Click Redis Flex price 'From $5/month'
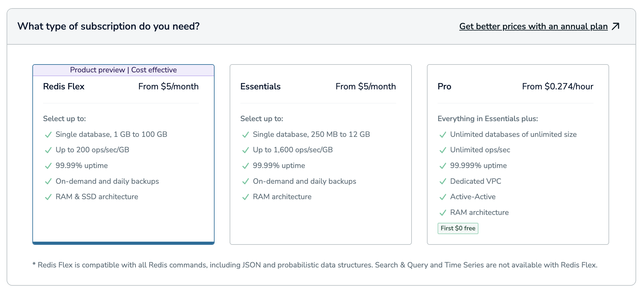The height and width of the screenshot is (292, 644). pos(168,87)
